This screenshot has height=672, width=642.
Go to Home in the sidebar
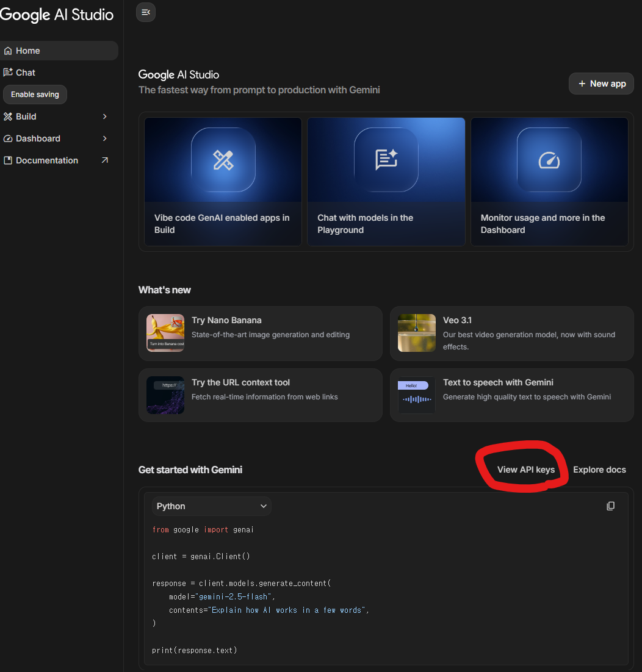click(x=59, y=51)
